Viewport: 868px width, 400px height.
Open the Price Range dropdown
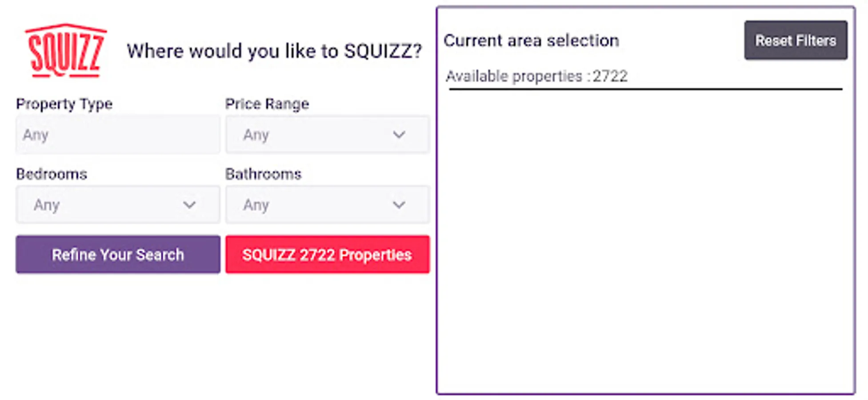(327, 134)
